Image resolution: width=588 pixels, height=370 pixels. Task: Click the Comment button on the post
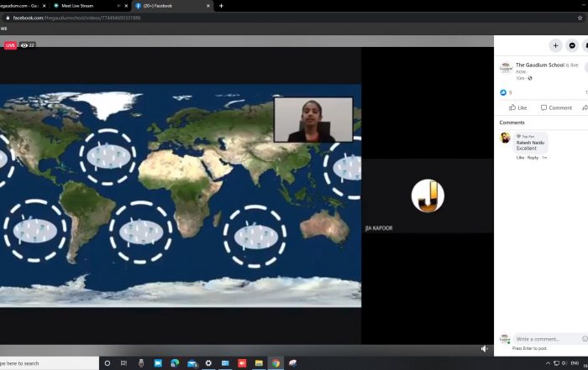pyautogui.click(x=556, y=108)
